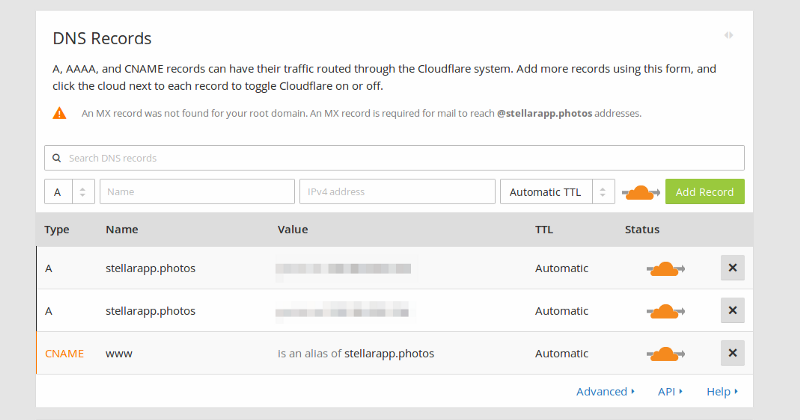Delete the second stellarapp.photos A record
This screenshot has height=420, width=800.
[x=733, y=310]
